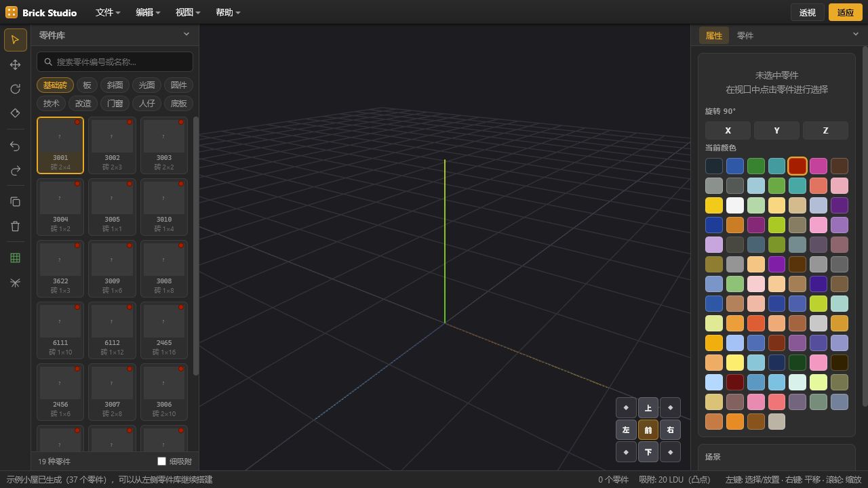Screen dimensions: 868x488
Task: Delete selection with the trash icon
Action: [16, 226]
